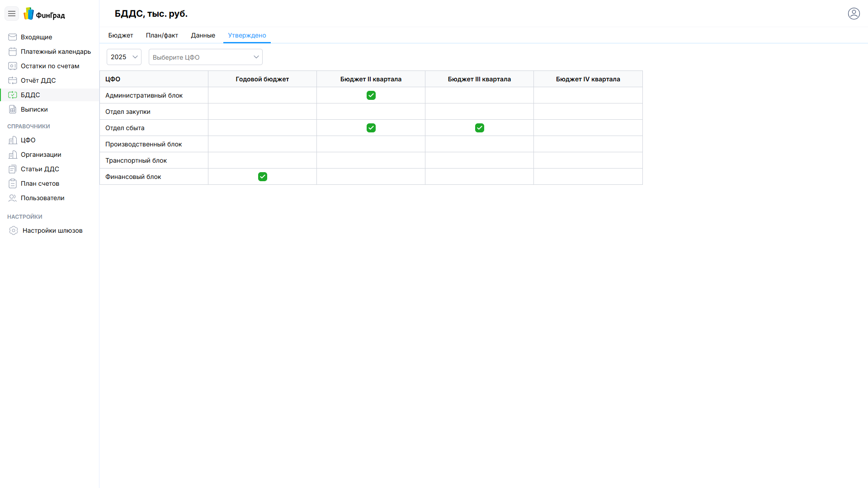Toggle Отдел сбыта III квартал checkmark
Viewport: 868px width, 488px height.
pos(479,128)
